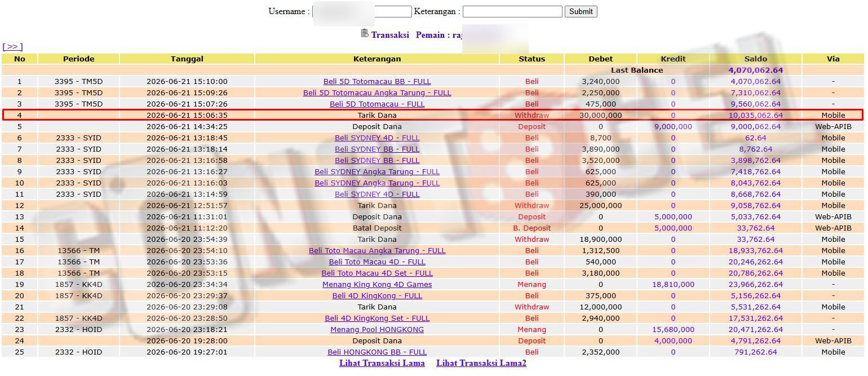Click periode 2332 - HOID in row 23
868x376 pixels.
(x=79, y=329)
